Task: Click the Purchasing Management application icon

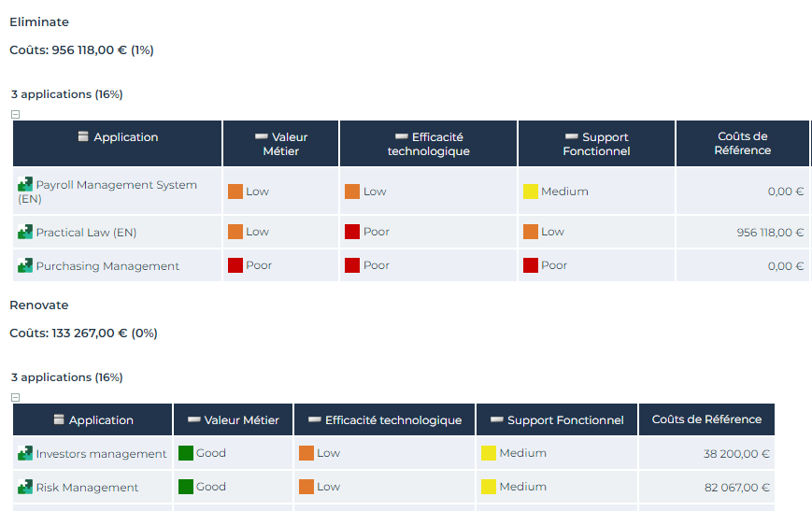Action: click(x=25, y=266)
